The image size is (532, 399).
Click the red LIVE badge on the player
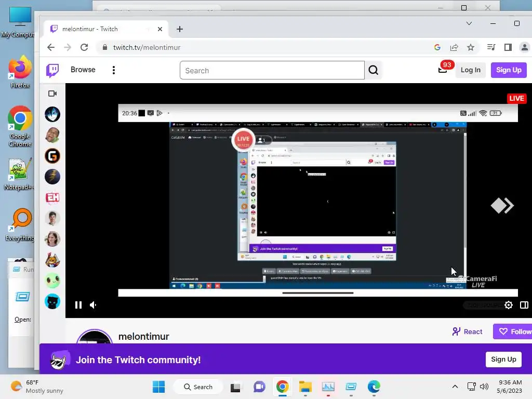(x=516, y=98)
